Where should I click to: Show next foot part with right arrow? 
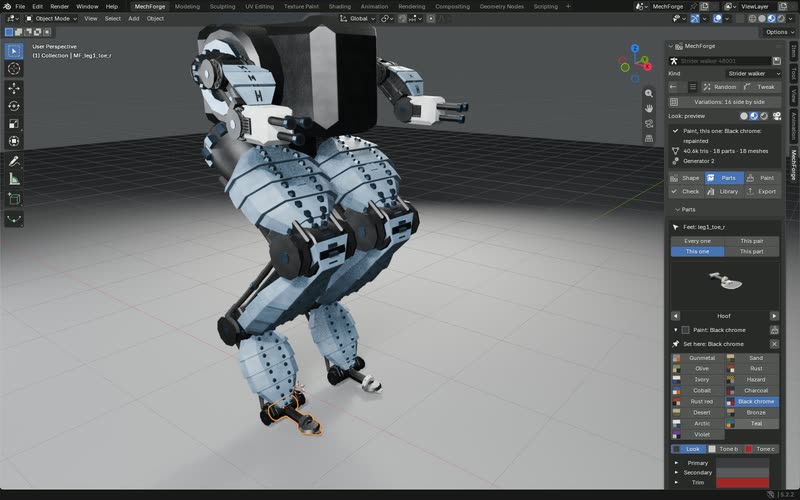[774, 316]
